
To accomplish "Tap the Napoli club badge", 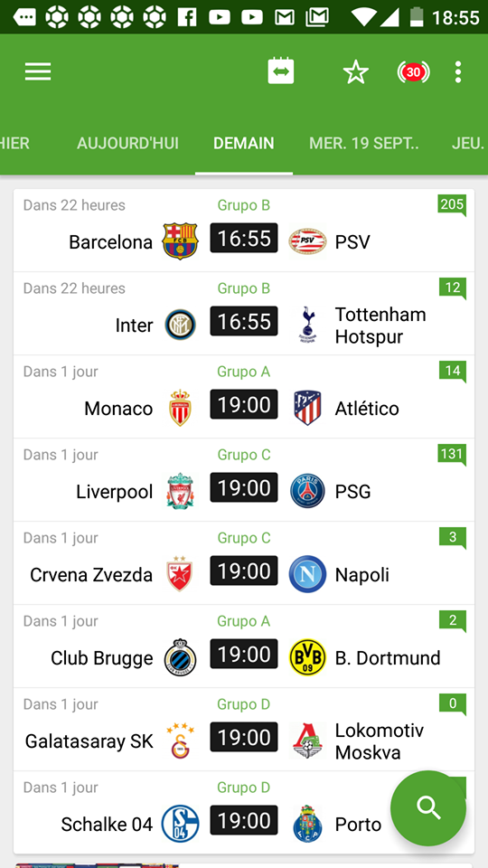I will pos(307,574).
